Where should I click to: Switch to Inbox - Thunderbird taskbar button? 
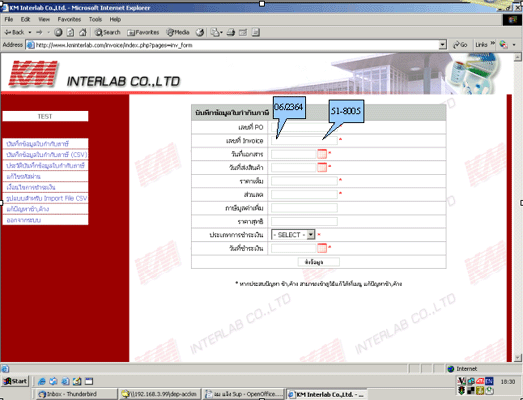point(75,394)
